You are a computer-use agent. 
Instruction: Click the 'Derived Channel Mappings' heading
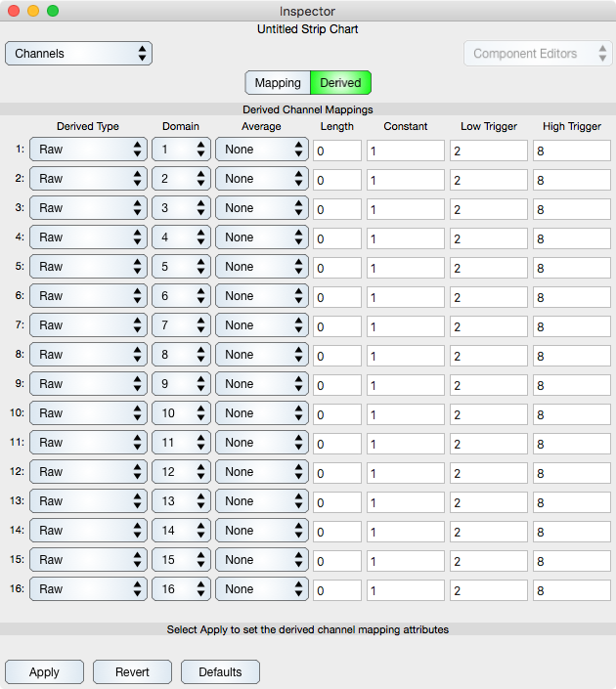pyautogui.click(x=308, y=109)
